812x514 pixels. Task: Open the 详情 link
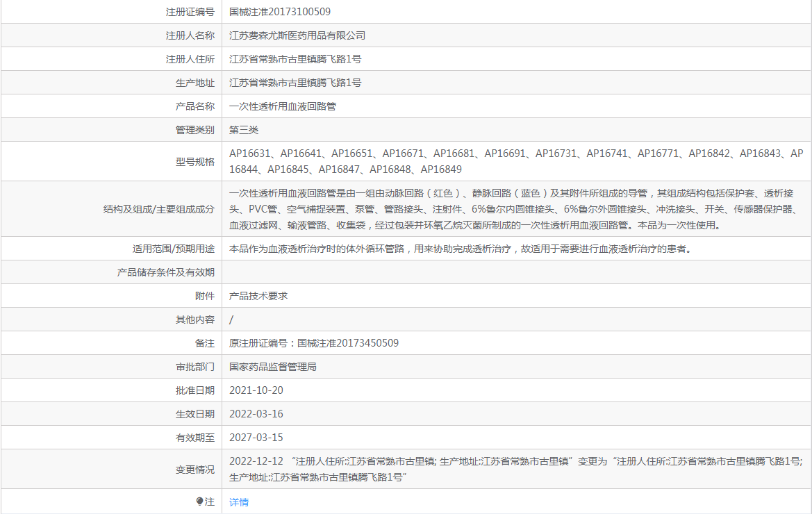click(239, 502)
